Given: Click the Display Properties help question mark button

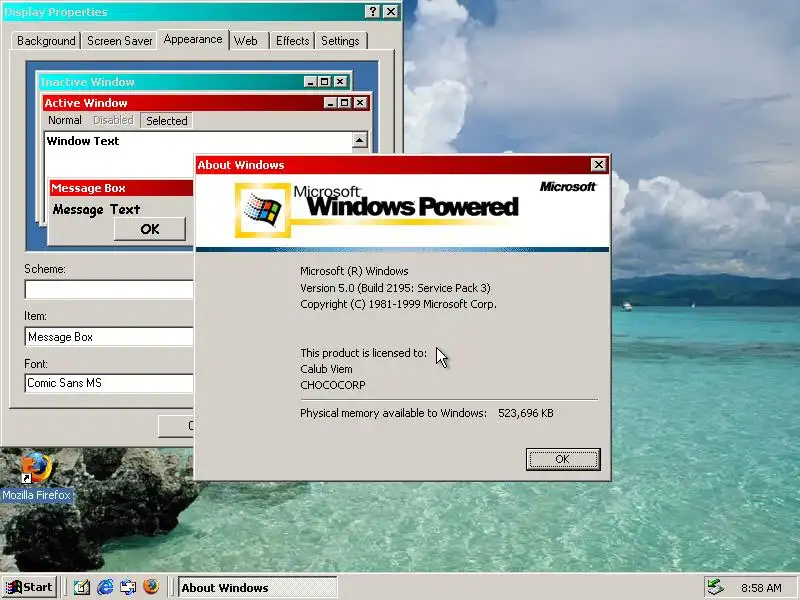Looking at the screenshot, I should click(373, 11).
